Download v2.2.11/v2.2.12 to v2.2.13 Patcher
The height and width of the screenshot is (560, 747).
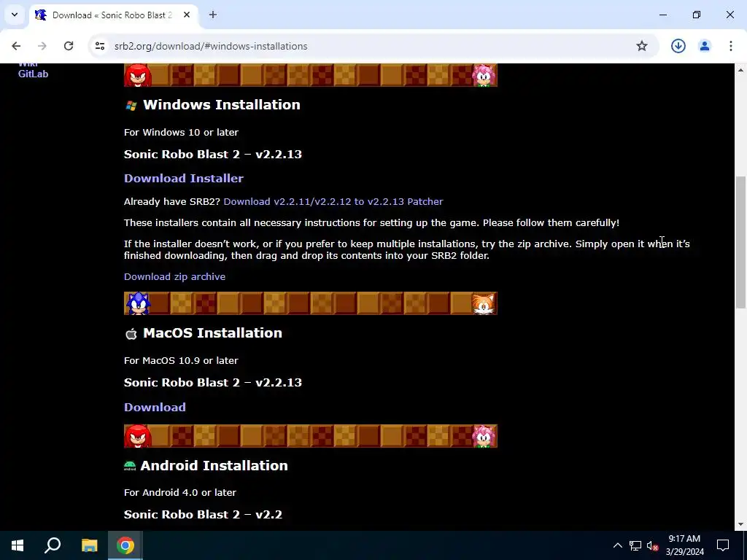[x=333, y=201]
